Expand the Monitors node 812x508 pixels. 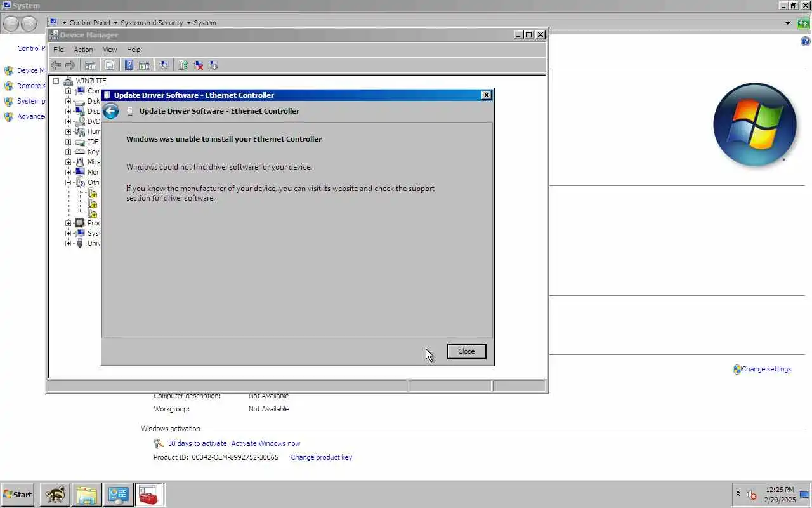click(68, 172)
